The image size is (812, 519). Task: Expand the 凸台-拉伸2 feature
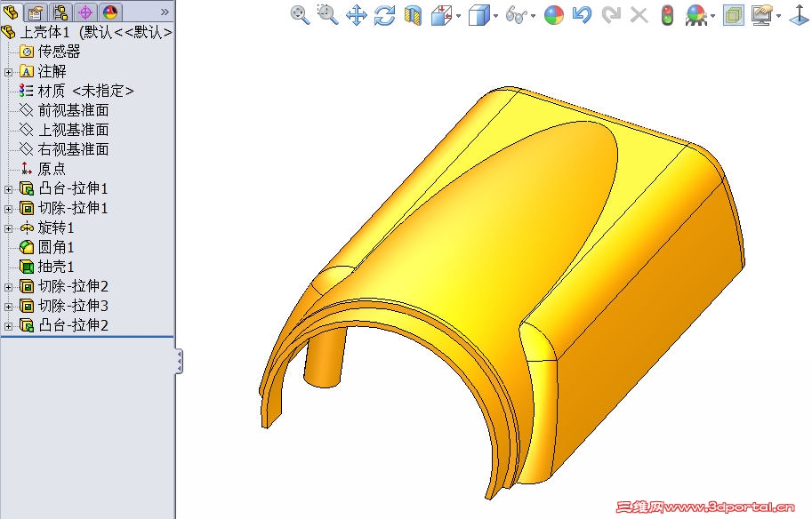pos(8,326)
